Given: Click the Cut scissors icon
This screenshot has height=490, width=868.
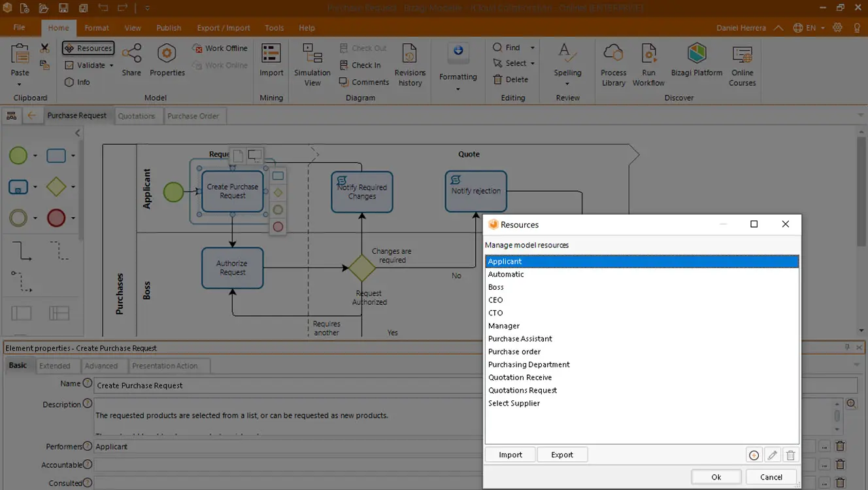Looking at the screenshot, I should click(x=44, y=48).
